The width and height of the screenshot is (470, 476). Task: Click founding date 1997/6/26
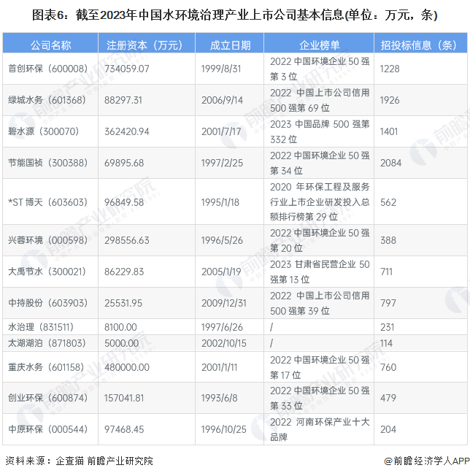tap(222, 327)
